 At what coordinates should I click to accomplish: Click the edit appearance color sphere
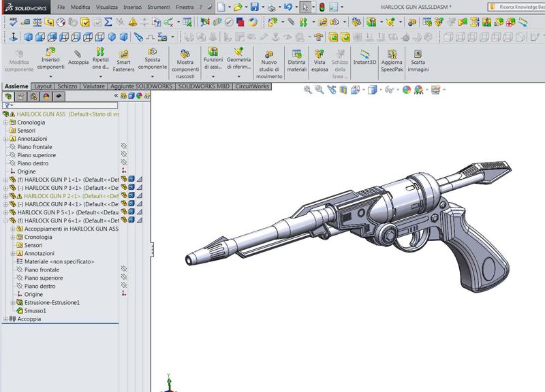pyautogui.click(x=407, y=89)
